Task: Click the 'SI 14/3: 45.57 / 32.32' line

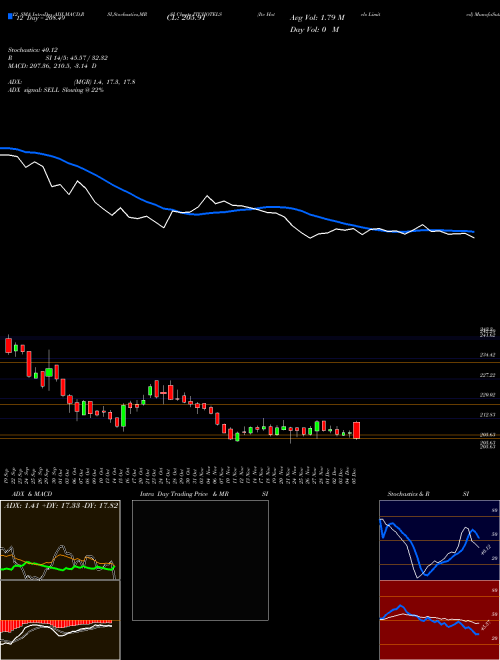Action: pyautogui.click(x=77, y=58)
